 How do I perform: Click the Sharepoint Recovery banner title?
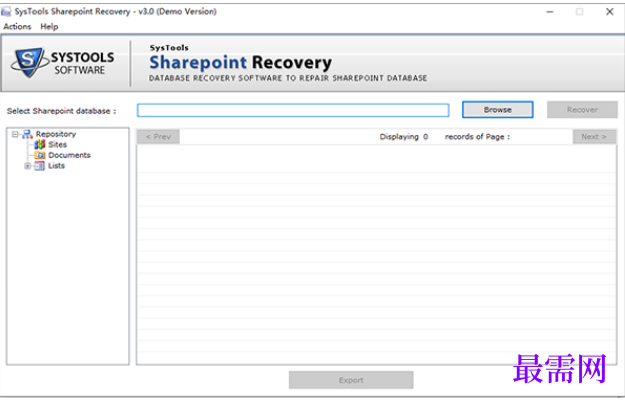(240, 63)
